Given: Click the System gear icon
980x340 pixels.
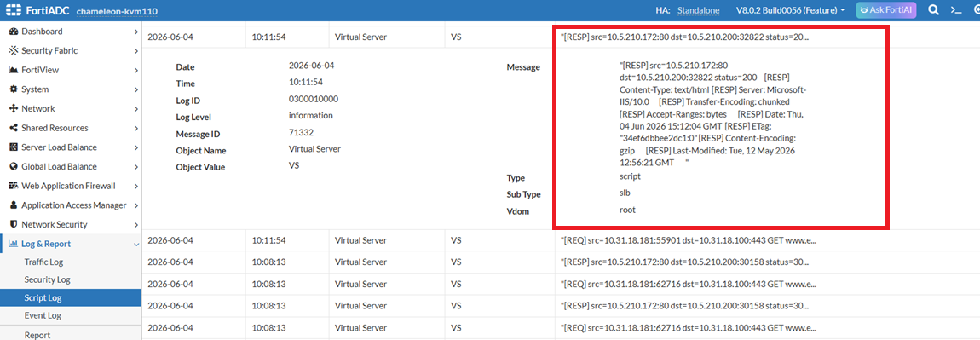Looking at the screenshot, I should point(13,89).
